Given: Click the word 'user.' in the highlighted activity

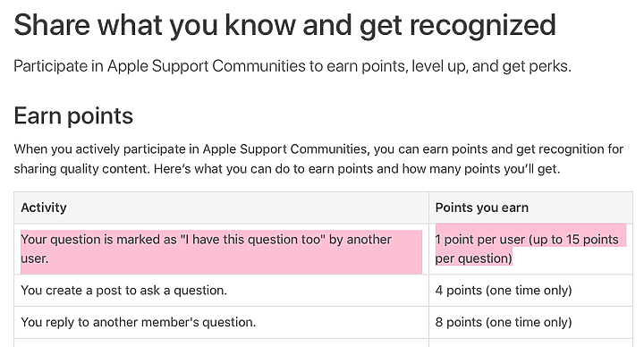Looking at the screenshot, I should (x=35, y=258).
